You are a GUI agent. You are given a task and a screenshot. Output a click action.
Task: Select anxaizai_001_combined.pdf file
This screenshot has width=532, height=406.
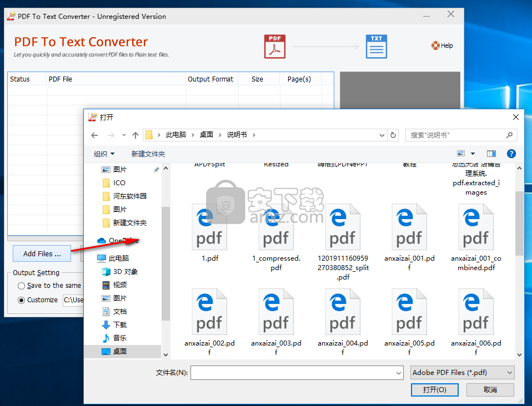476,237
